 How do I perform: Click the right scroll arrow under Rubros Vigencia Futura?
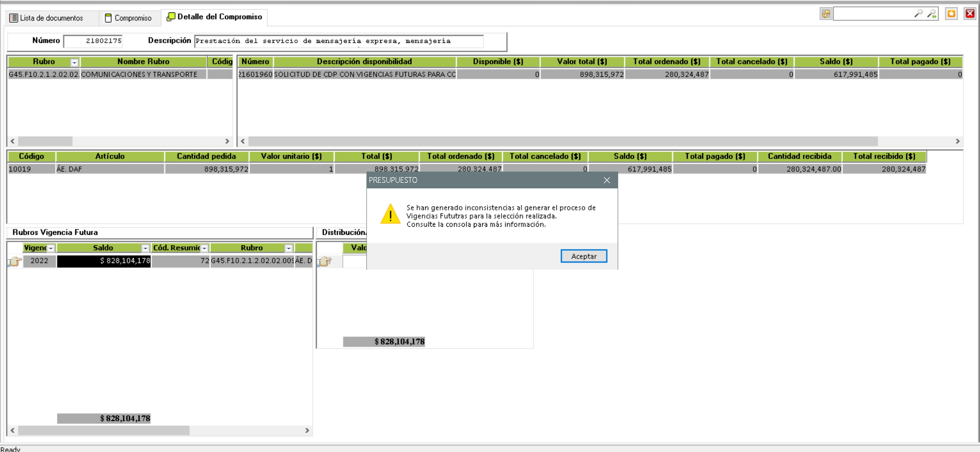307,431
